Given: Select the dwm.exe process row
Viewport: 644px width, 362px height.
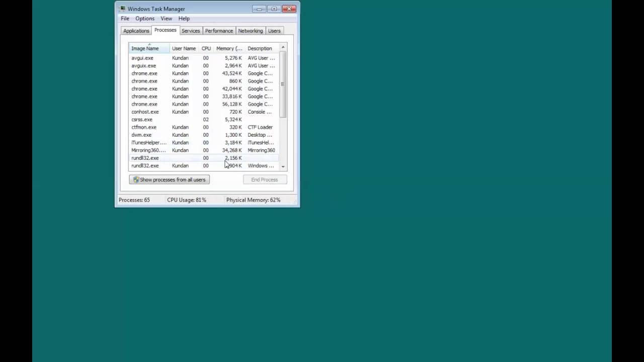Looking at the screenshot, I should click(x=204, y=135).
